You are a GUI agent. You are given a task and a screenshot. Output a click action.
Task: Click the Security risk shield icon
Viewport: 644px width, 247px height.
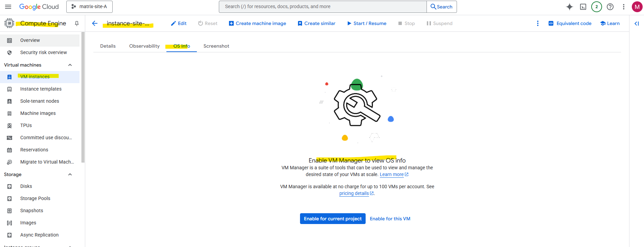(x=9, y=53)
